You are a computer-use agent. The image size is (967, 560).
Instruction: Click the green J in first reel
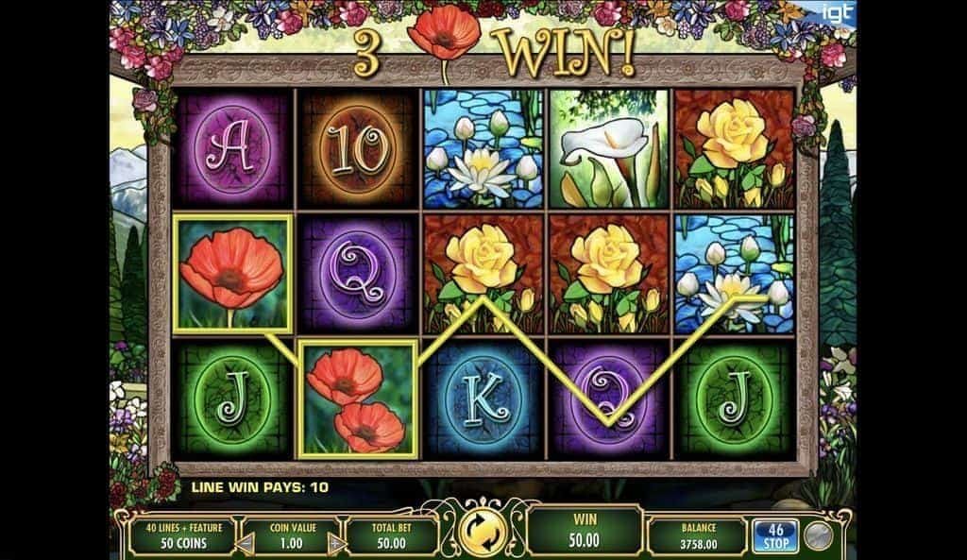pyautogui.click(x=232, y=399)
